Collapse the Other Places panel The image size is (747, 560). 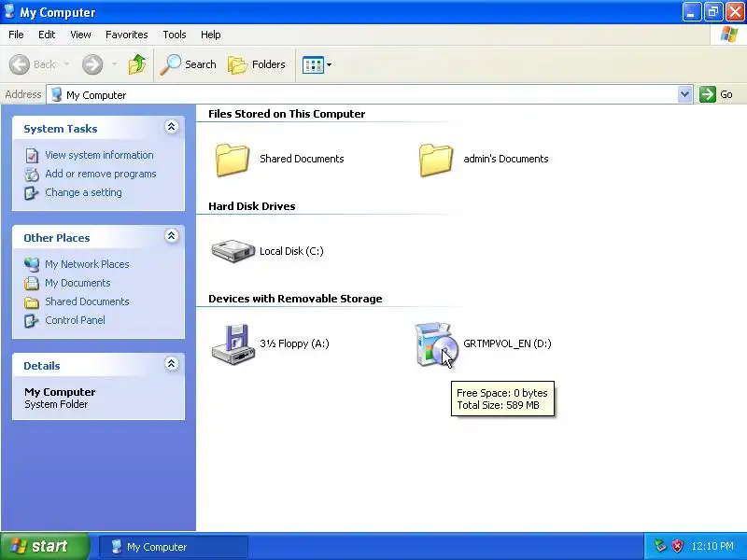(172, 236)
